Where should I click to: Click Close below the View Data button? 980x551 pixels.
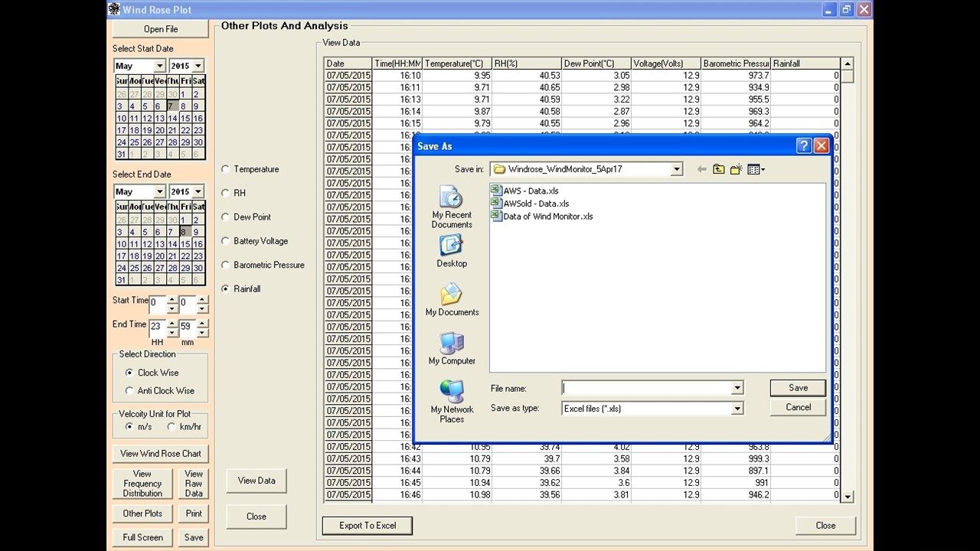tap(256, 517)
